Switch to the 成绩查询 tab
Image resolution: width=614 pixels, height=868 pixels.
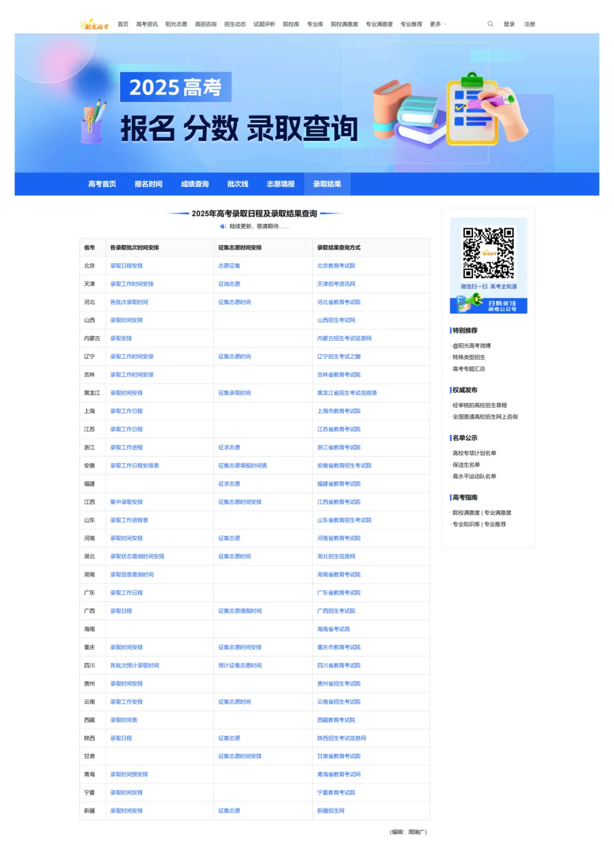pos(194,184)
